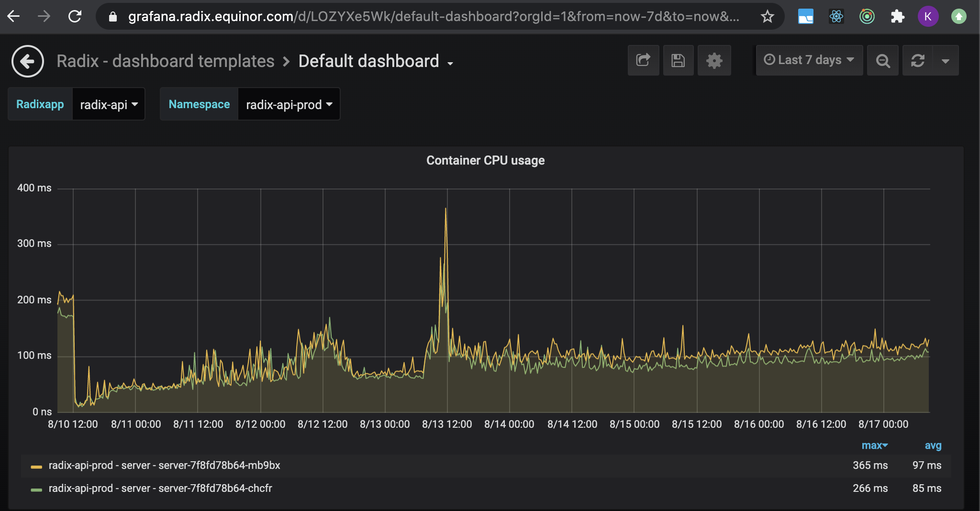
Task: Activate the zoom out time range magnifier
Action: point(882,60)
